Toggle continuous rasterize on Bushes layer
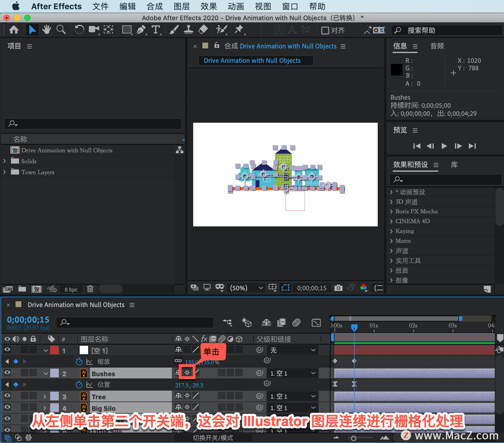The image size is (504, 443). point(187,373)
